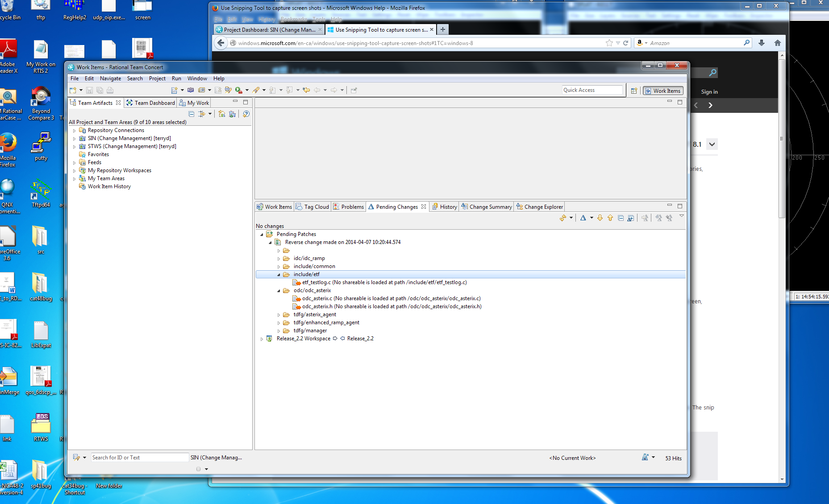Switch to the Tag Cloud tab
Screen dimensions: 829x504
coord(312,207)
